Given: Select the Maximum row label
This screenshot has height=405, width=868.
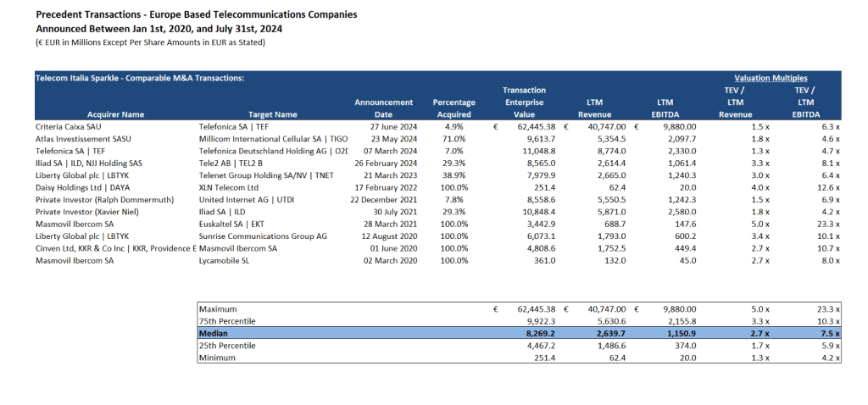Looking at the screenshot, I should (216, 309).
